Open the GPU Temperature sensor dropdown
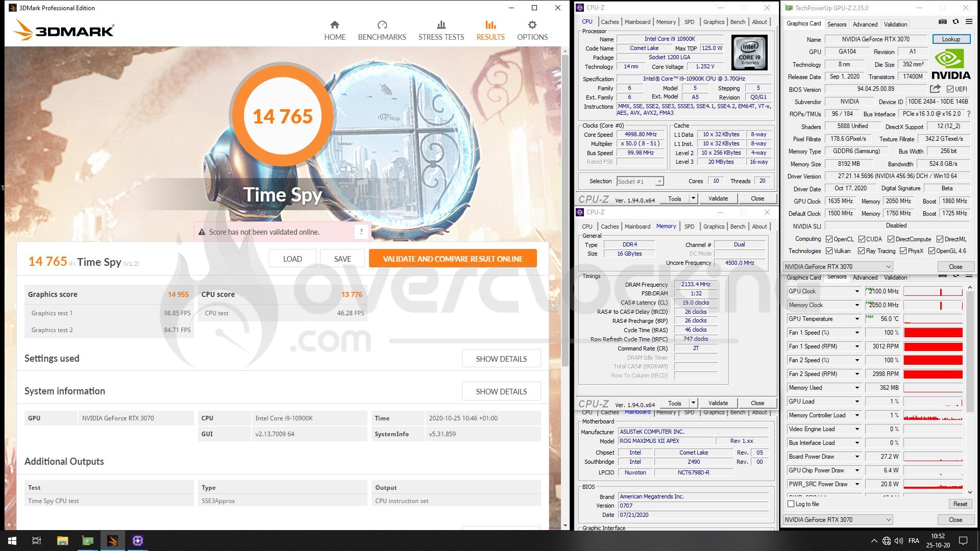Image resolution: width=980 pixels, height=551 pixels. pos(857,319)
